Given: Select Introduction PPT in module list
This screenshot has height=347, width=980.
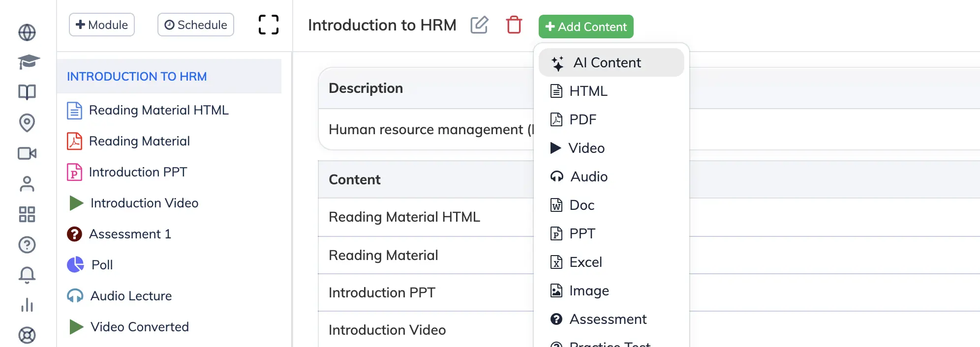Looking at the screenshot, I should click(138, 172).
